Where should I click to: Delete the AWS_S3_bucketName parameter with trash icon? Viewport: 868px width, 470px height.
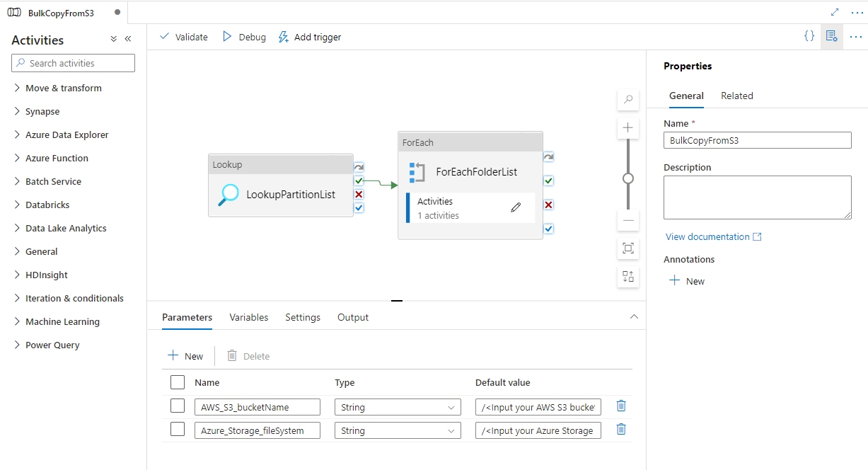[620, 406]
